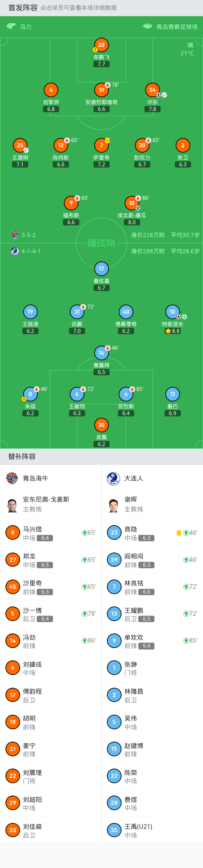Screen dimensions: 203x868
Task: Click the referee whistle icon beside 马力
Action: tap(11, 26)
